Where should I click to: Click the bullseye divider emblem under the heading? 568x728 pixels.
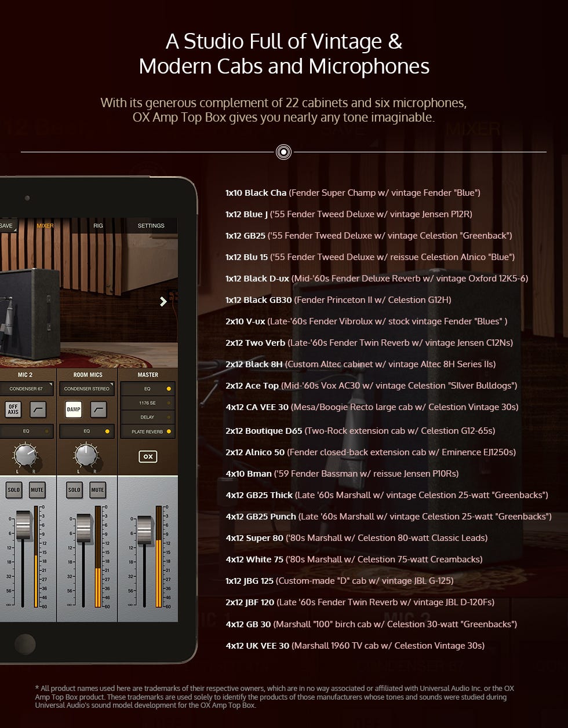click(x=283, y=152)
